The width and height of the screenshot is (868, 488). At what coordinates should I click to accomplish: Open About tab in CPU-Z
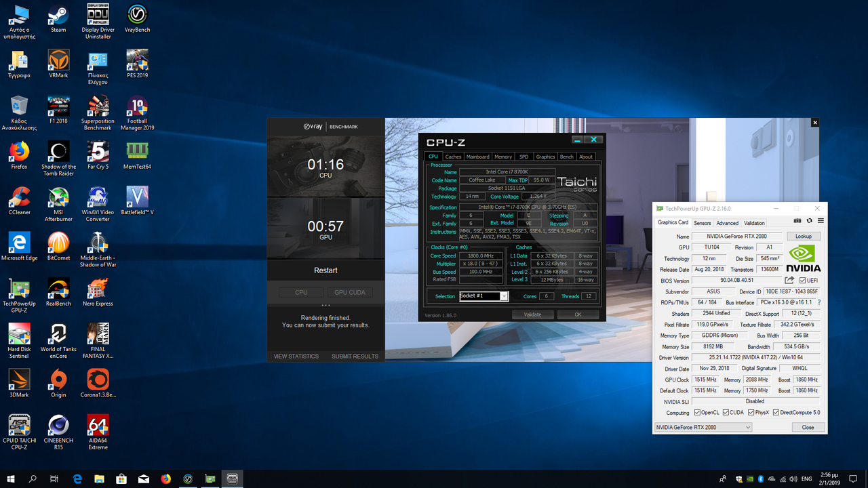(x=586, y=157)
